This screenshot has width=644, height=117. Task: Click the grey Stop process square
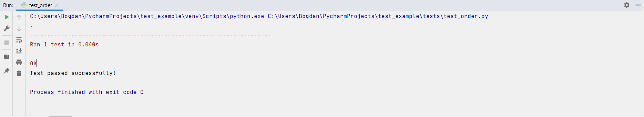pyautogui.click(x=7, y=42)
